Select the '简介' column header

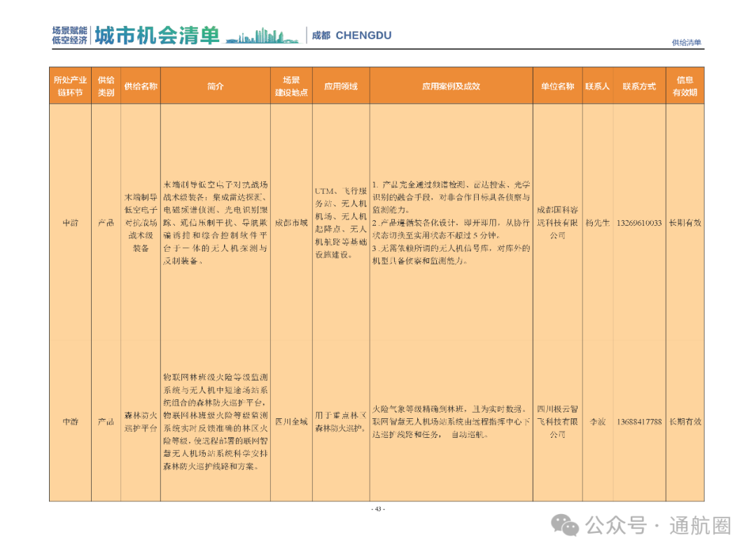(x=216, y=86)
